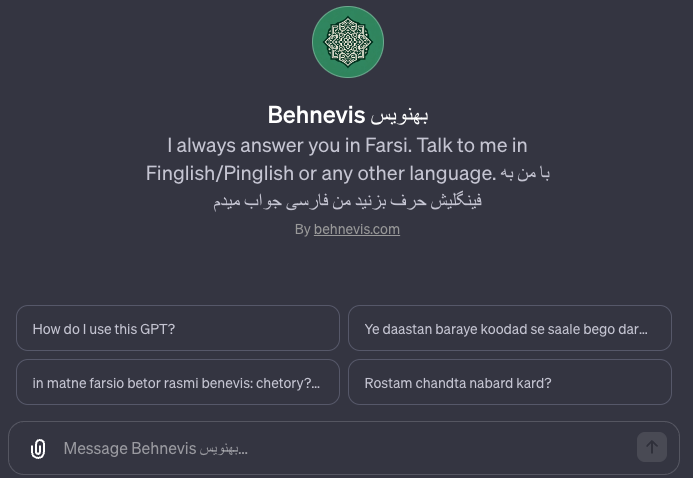This screenshot has width=693, height=478.
Task: Attach a file with the paperclip icon
Action: 38,449
